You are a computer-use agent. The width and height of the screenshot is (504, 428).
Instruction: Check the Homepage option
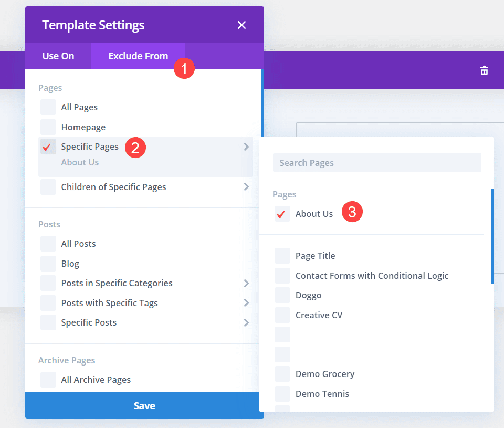48,127
